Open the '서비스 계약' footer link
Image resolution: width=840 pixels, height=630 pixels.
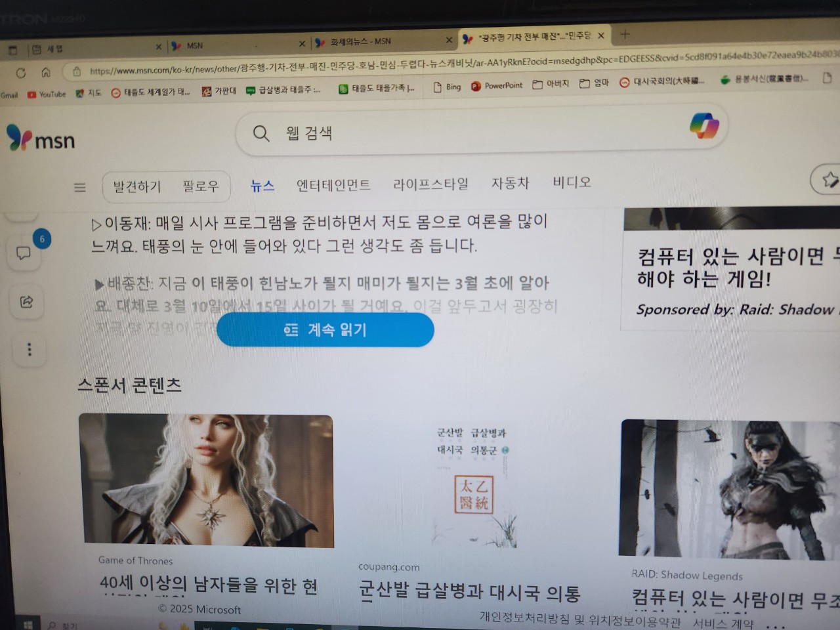click(723, 623)
